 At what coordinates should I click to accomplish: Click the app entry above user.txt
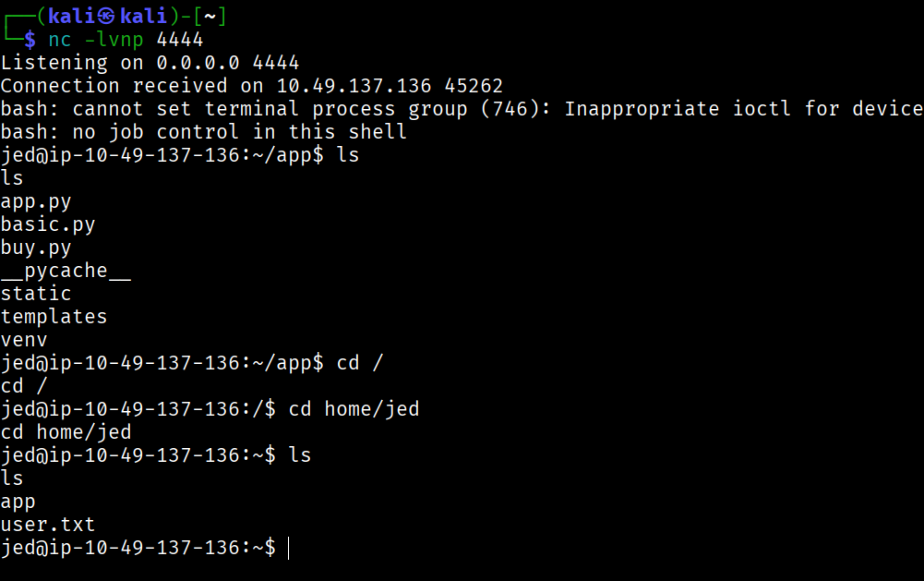(x=18, y=502)
